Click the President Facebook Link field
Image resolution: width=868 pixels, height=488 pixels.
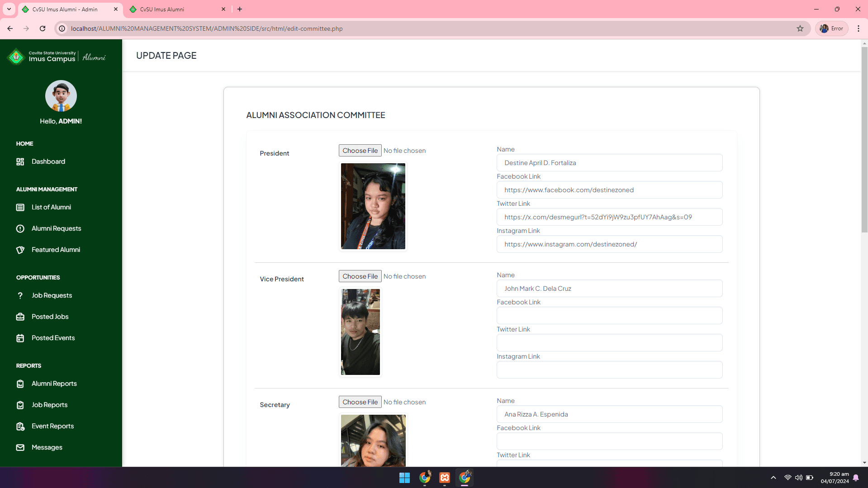click(x=609, y=190)
